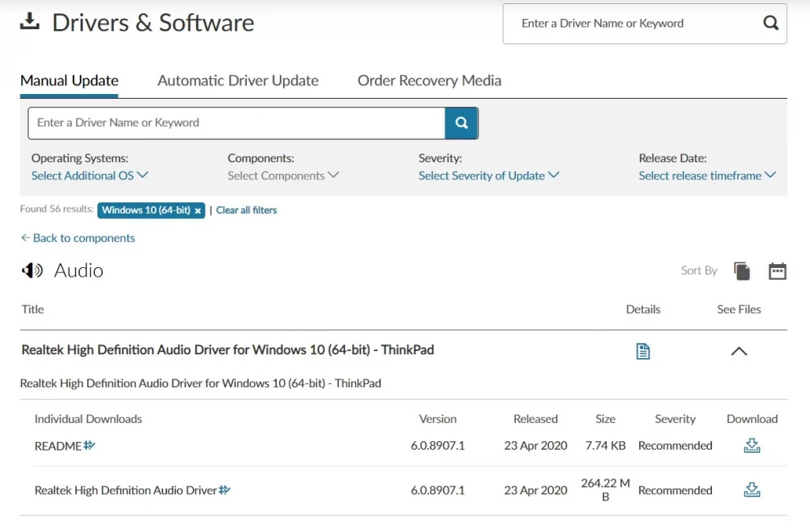This screenshot has height=532, width=810.
Task: Click the blue search button in Manual Update
Action: click(x=461, y=123)
